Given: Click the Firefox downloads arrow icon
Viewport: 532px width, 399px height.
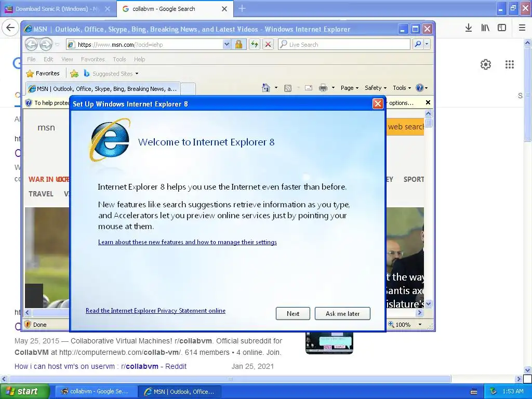Looking at the screenshot, I should pos(469,28).
